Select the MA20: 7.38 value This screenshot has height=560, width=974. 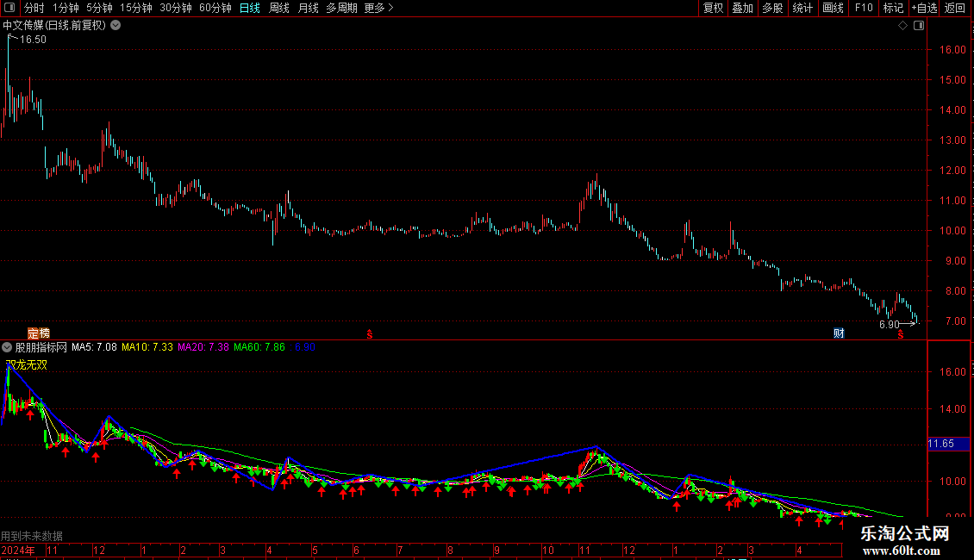click(x=203, y=347)
